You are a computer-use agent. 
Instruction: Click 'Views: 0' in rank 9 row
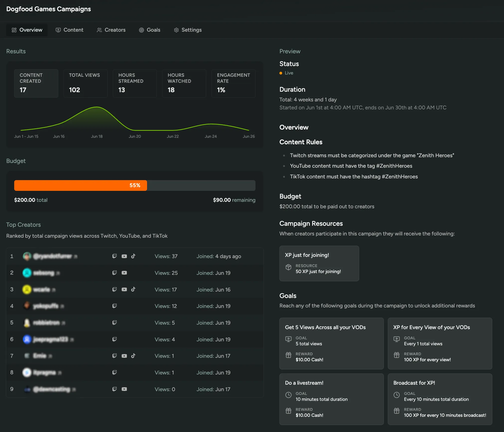click(x=165, y=389)
